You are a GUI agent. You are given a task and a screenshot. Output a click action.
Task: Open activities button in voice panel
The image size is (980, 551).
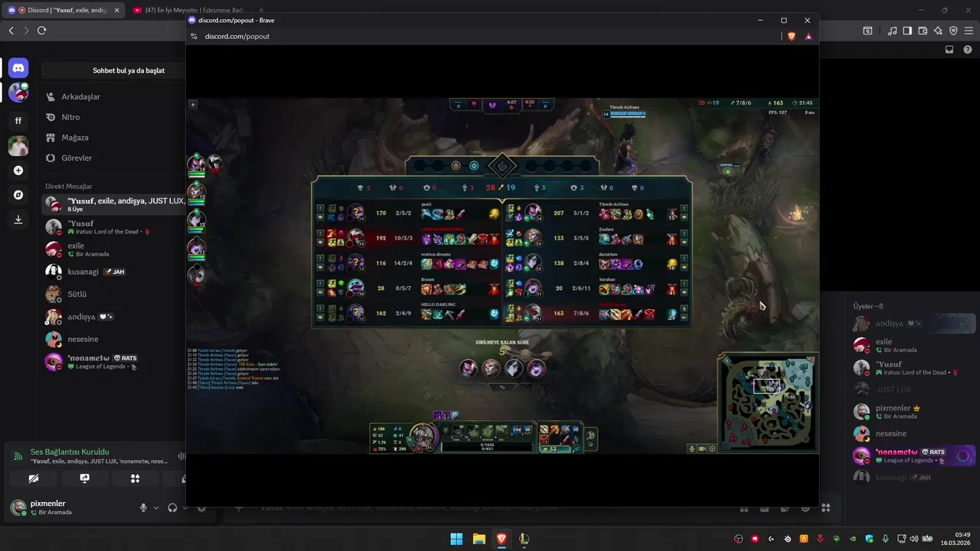[x=135, y=478]
